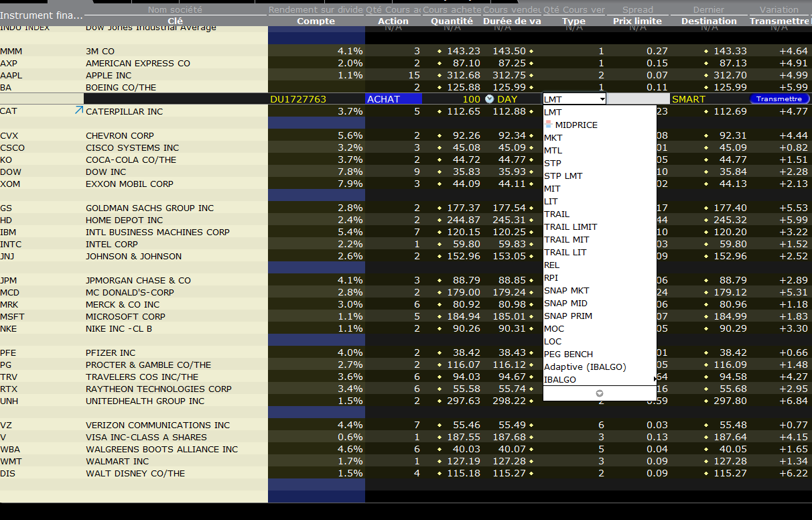Click the INDU INDEX row

(x=406, y=27)
